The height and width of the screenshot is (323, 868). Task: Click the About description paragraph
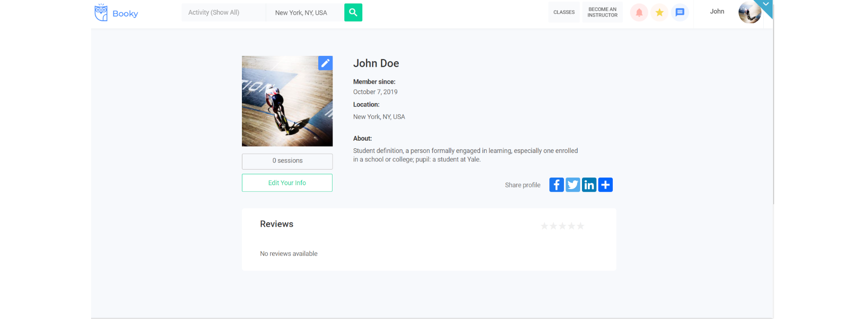(465, 155)
